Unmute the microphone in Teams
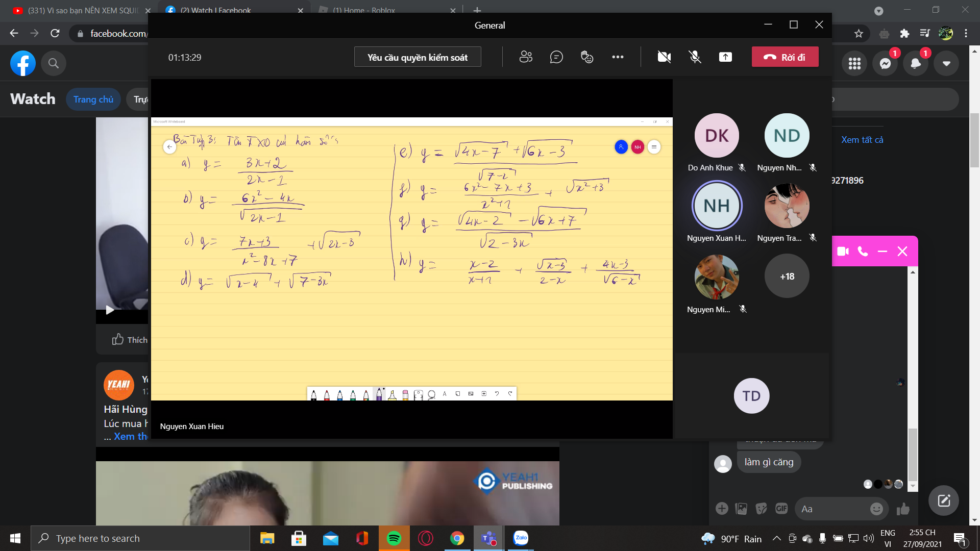 (695, 57)
